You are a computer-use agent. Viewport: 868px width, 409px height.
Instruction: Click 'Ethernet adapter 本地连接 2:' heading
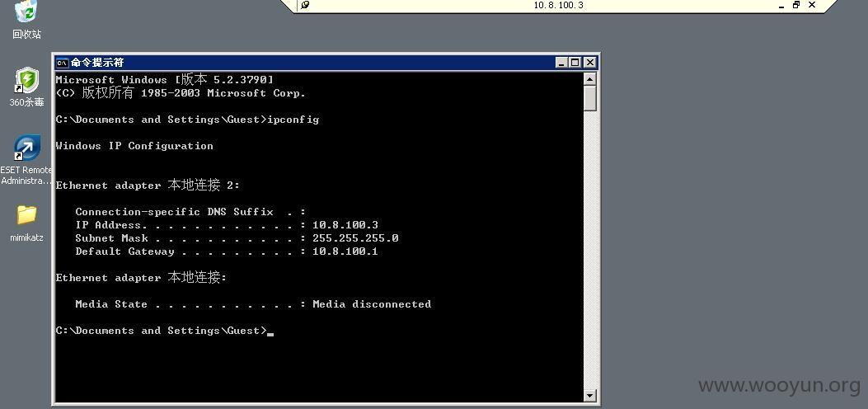[148, 185]
